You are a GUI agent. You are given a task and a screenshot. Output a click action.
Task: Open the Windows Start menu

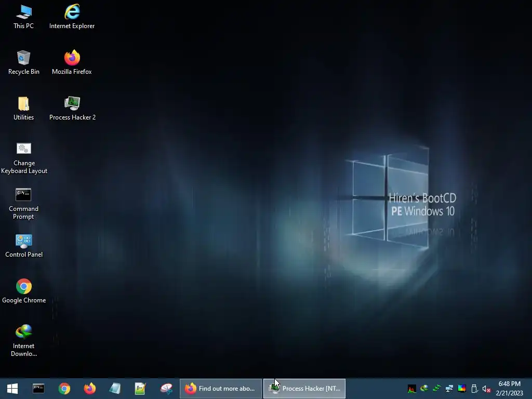tap(12, 389)
